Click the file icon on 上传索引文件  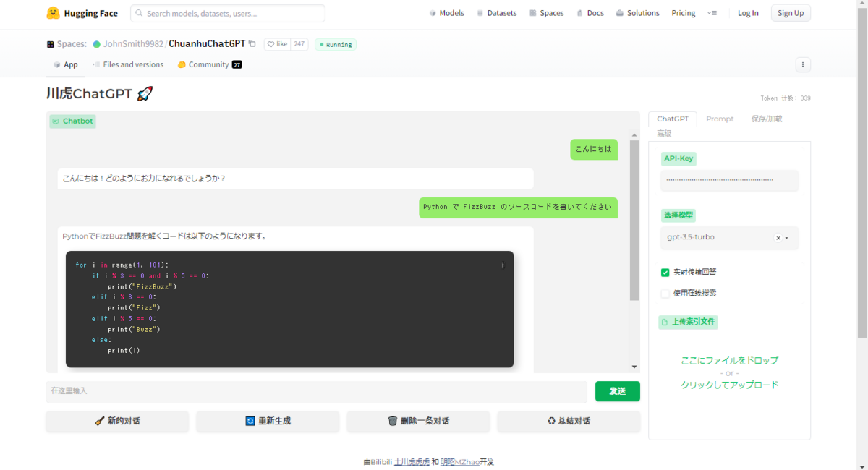click(664, 322)
